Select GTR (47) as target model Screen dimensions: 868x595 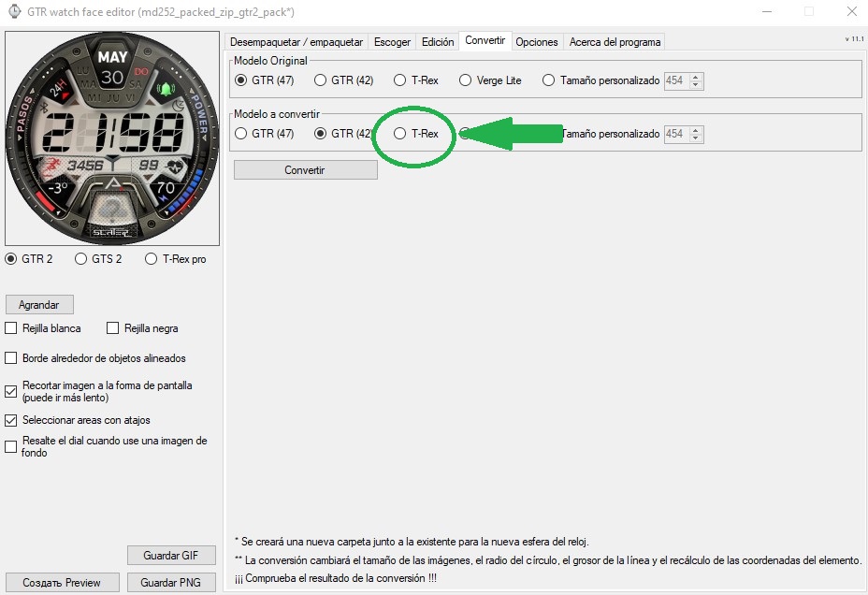(240, 134)
